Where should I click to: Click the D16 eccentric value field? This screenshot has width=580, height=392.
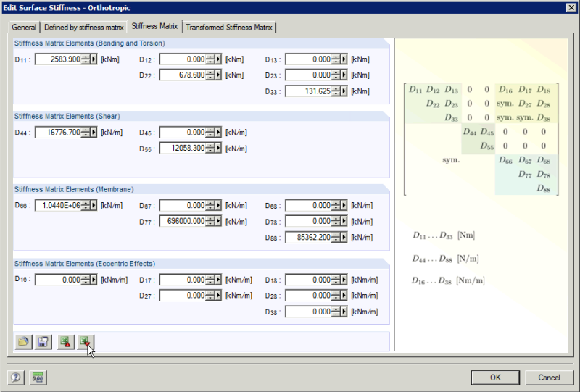pyautogui.click(x=59, y=280)
